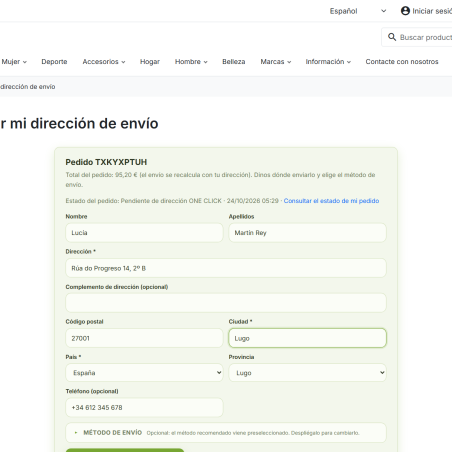This screenshot has height=452, width=452.
Task: Click the Ciudad field with Lugo
Action: tap(307, 338)
